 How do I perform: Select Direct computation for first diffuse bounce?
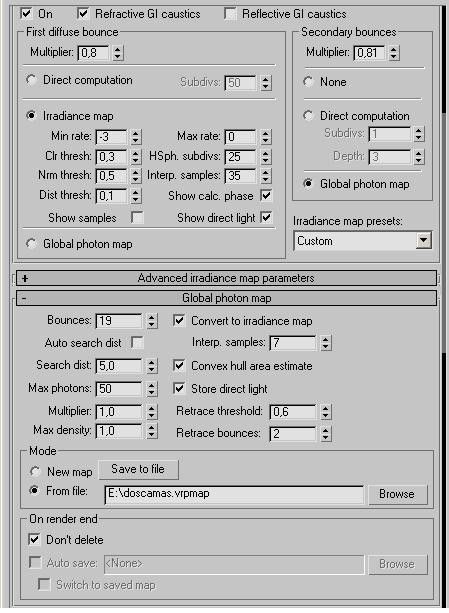31,80
